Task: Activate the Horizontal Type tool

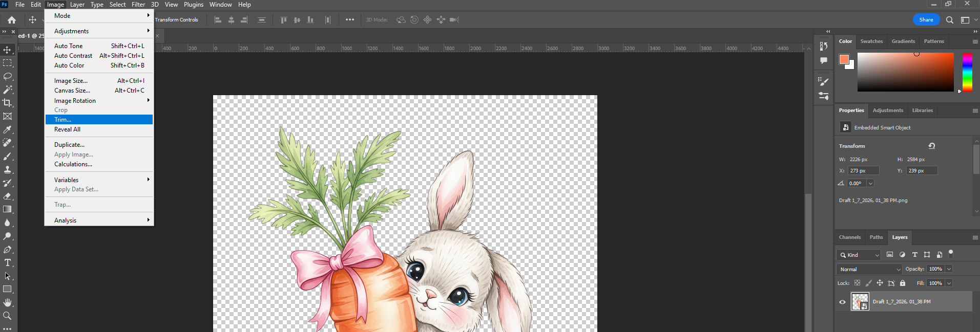Action: point(8,262)
